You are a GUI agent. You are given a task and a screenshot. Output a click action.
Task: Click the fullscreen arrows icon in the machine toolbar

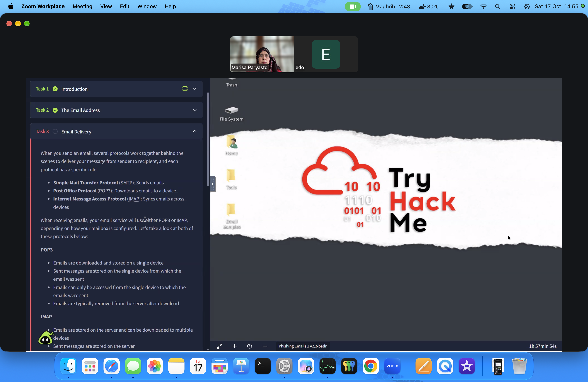219,346
